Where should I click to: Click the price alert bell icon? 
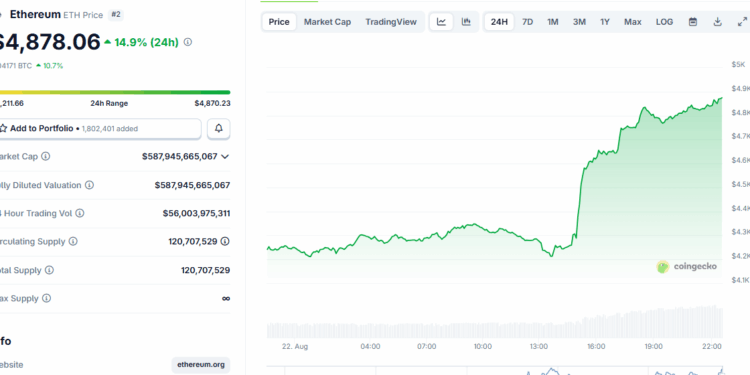[219, 129]
